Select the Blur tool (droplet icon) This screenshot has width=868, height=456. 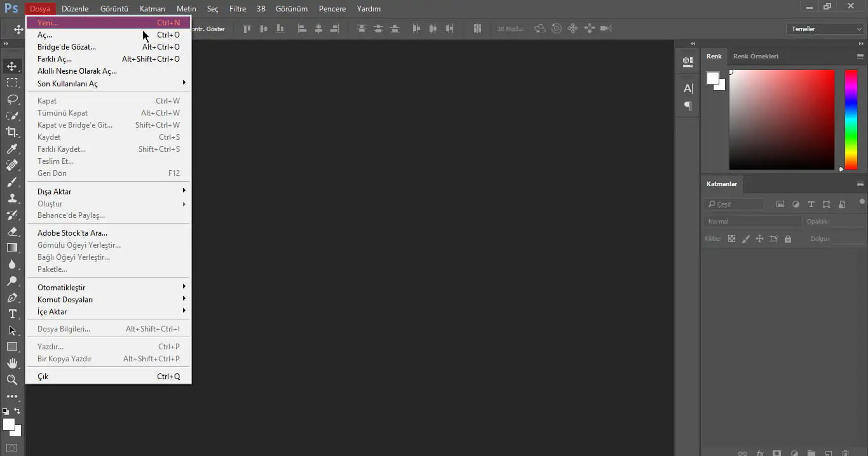click(x=12, y=264)
